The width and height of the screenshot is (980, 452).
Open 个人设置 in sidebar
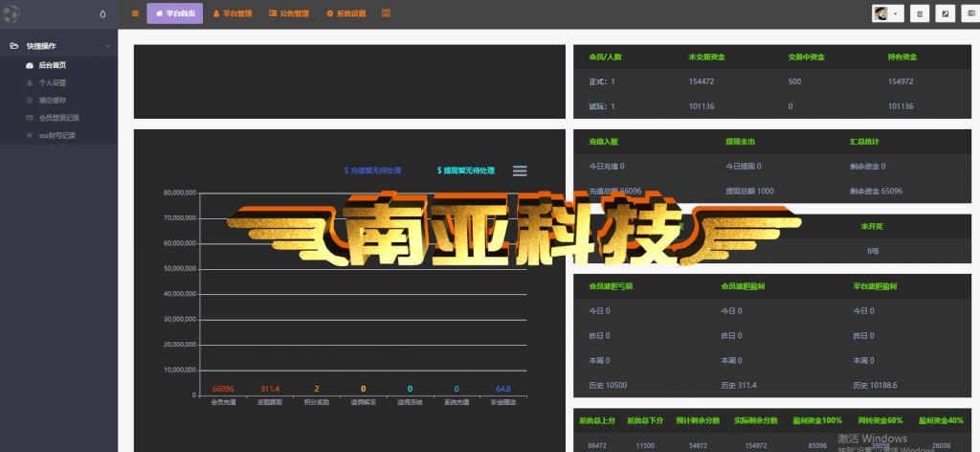[x=53, y=82]
